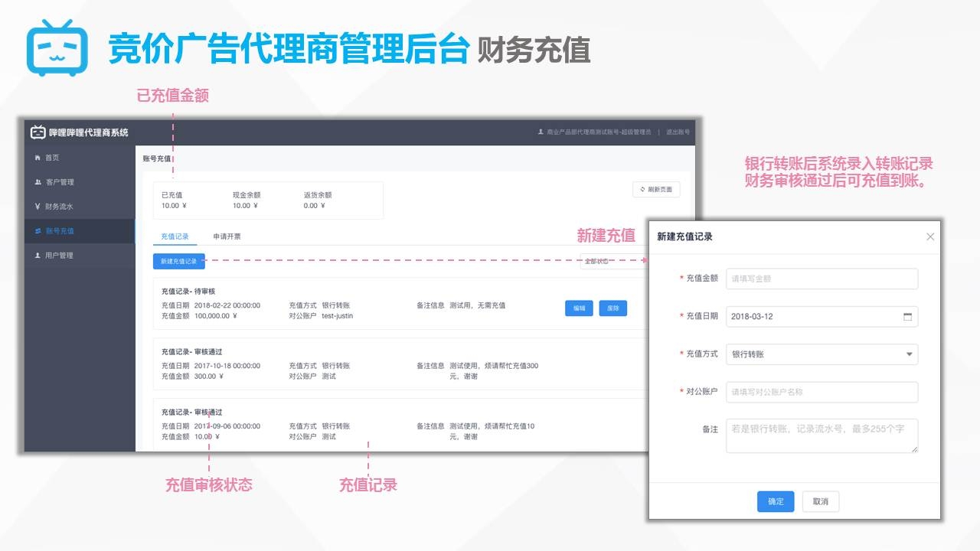Screen dimensions: 980x551
Task: Click the calendar icon in 充值日期 field
Action: click(908, 317)
